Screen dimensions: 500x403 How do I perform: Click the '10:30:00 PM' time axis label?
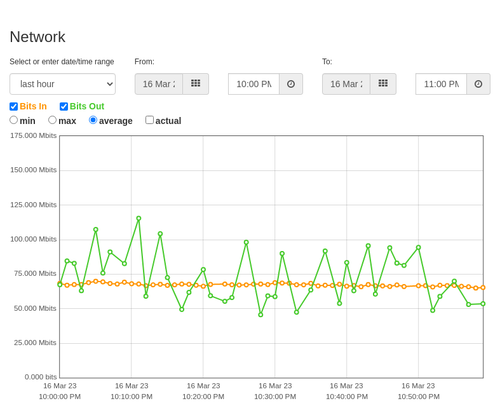(275, 397)
